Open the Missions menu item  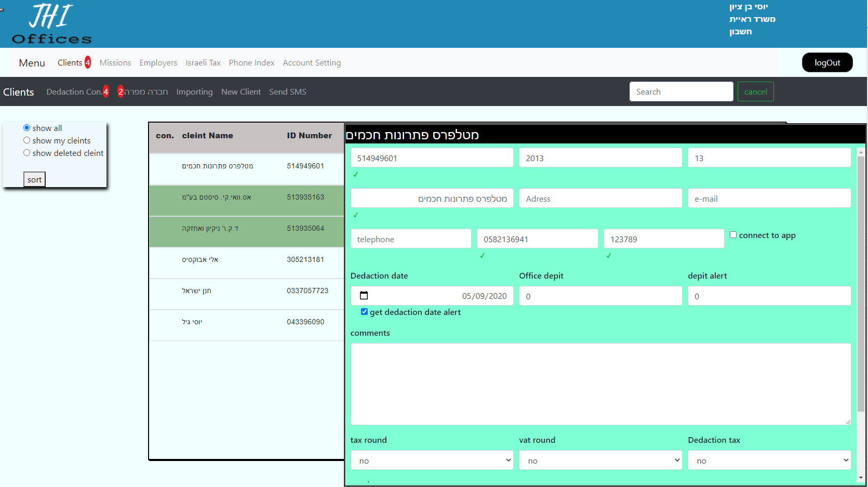tap(115, 63)
